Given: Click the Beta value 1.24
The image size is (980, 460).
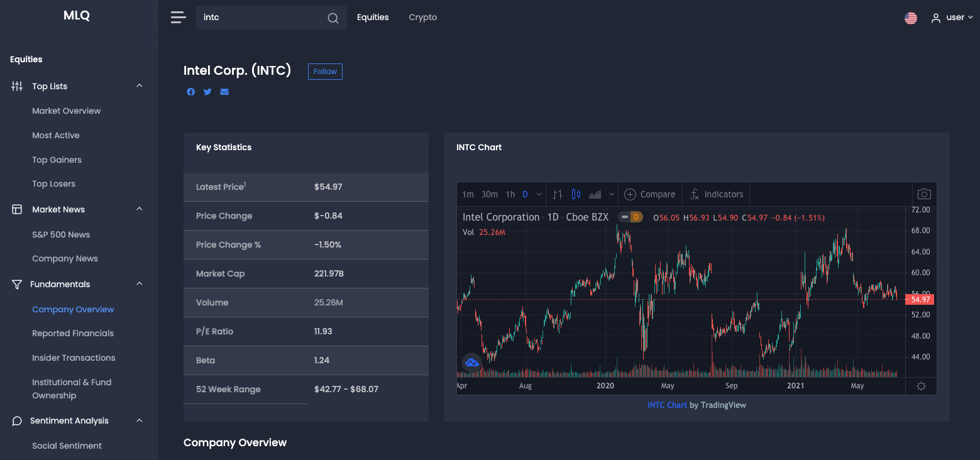Looking at the screenshot, I should click(322, 360).
